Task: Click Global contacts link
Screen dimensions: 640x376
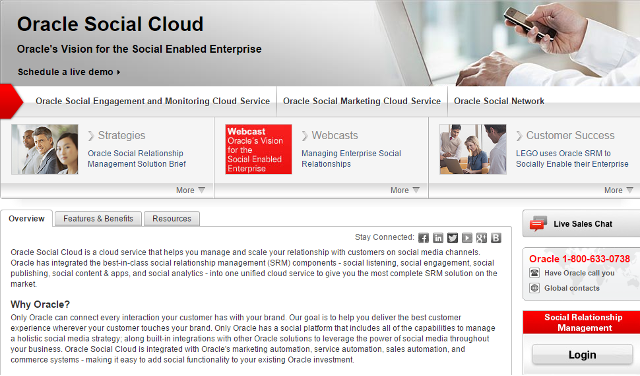Action: pyautogui.click(x=572, y=288)
